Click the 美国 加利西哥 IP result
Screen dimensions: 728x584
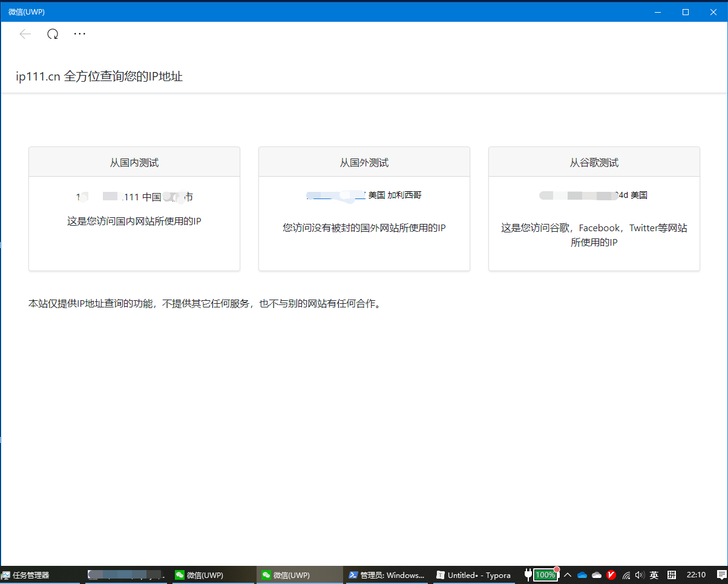[364, 195]
